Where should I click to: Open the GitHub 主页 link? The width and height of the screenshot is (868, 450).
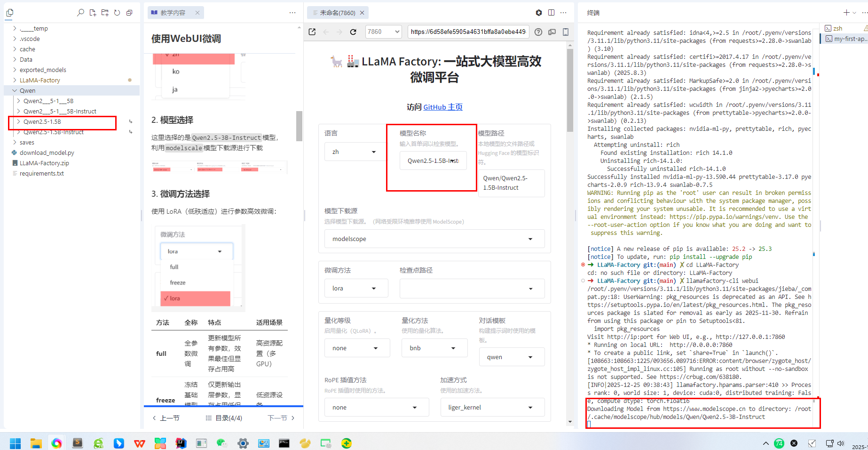(443, 107)
